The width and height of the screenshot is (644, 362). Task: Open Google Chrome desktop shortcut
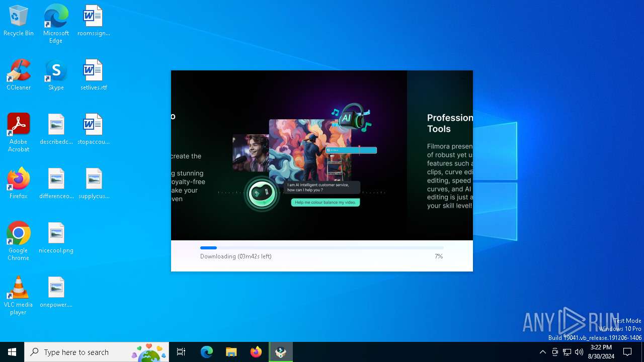[19, 241]
